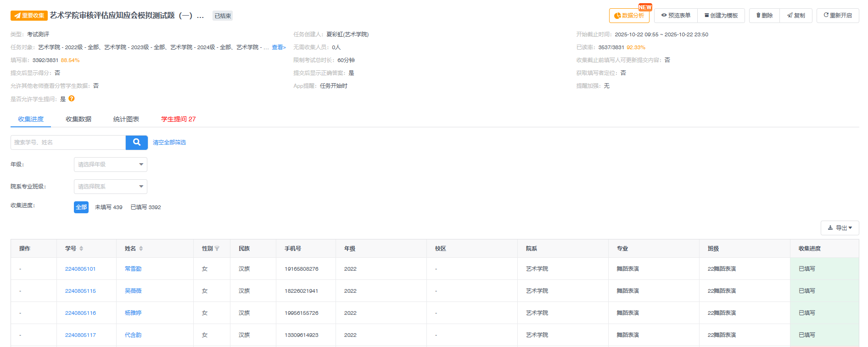Sort table by 学号 column
The width and height of the screenshot is (868, 347).
pos(81,249)
